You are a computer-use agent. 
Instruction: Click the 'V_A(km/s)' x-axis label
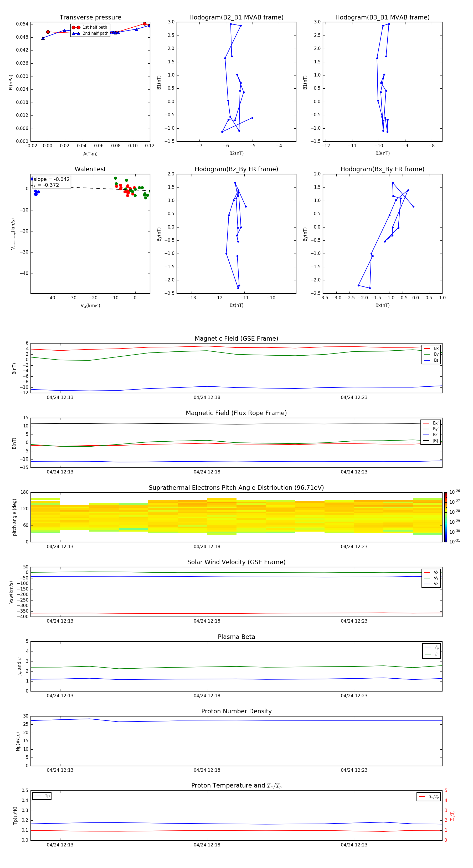90,306
